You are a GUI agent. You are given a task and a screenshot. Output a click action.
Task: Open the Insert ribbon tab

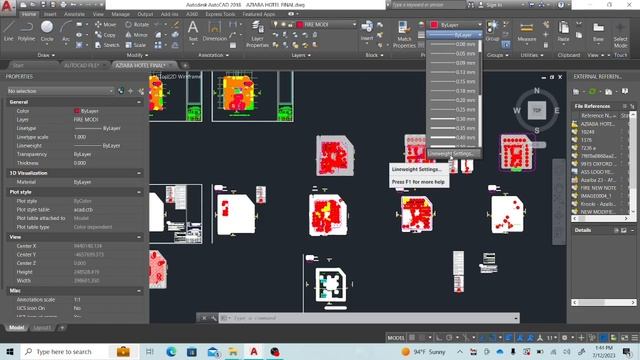tap(50, 14)
